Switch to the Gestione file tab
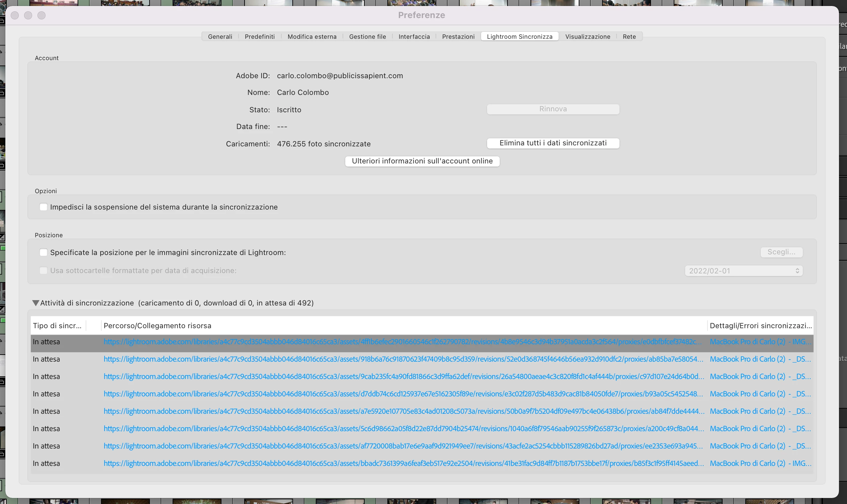The image size is (847, 504). click(367, 37)
